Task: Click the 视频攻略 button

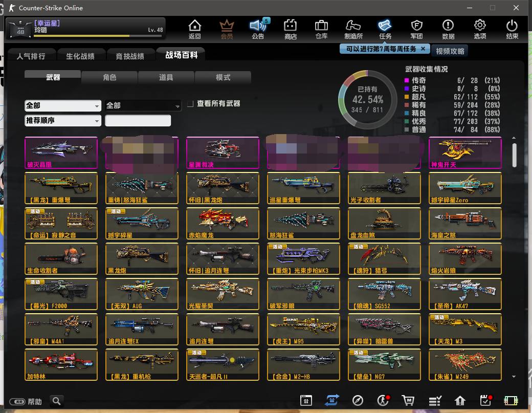Action: 450,51
